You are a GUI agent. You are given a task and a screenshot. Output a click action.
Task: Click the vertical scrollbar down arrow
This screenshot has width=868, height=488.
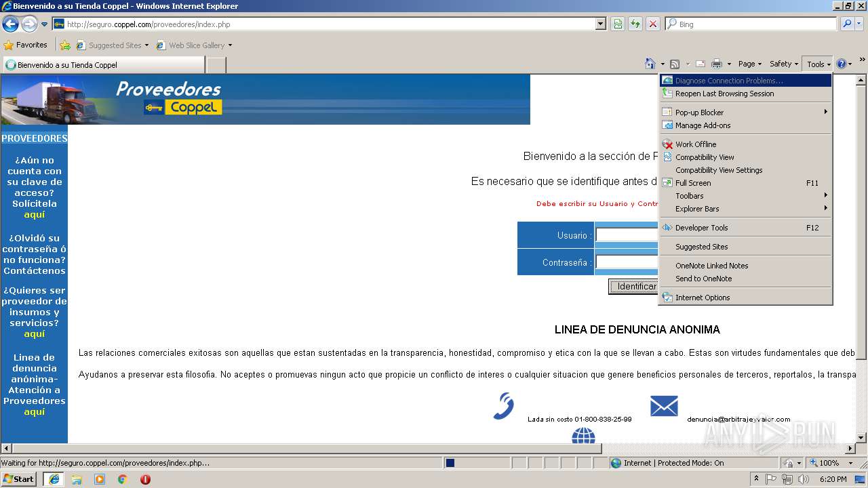[x=862, y=438]
